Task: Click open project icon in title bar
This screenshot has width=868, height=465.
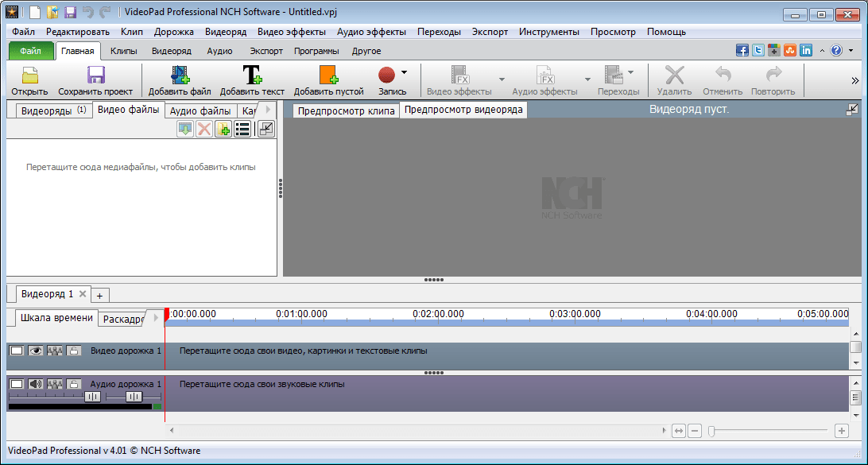Action: (52, 12)
